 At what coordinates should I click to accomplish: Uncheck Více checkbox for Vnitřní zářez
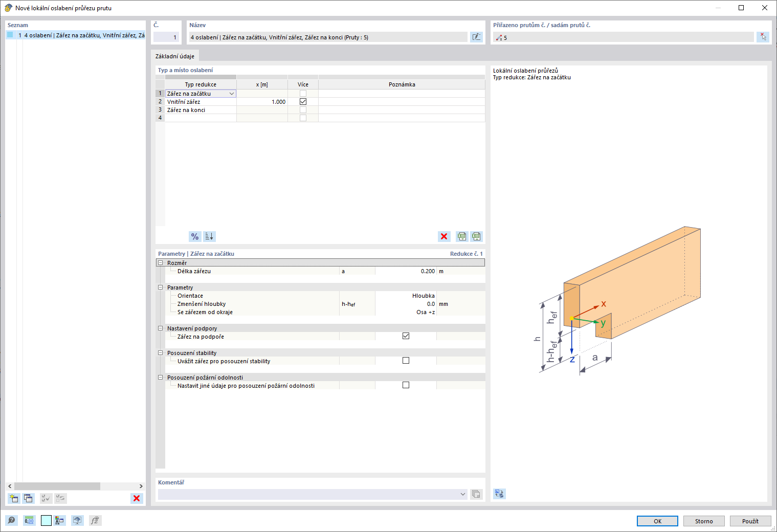click(x=303, y=102)
